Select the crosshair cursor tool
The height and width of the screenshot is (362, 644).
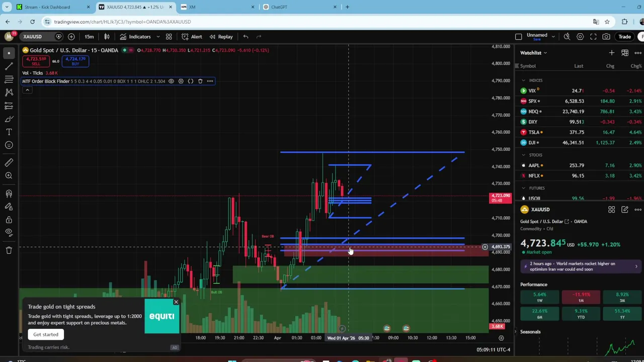[x=9, y=53]
